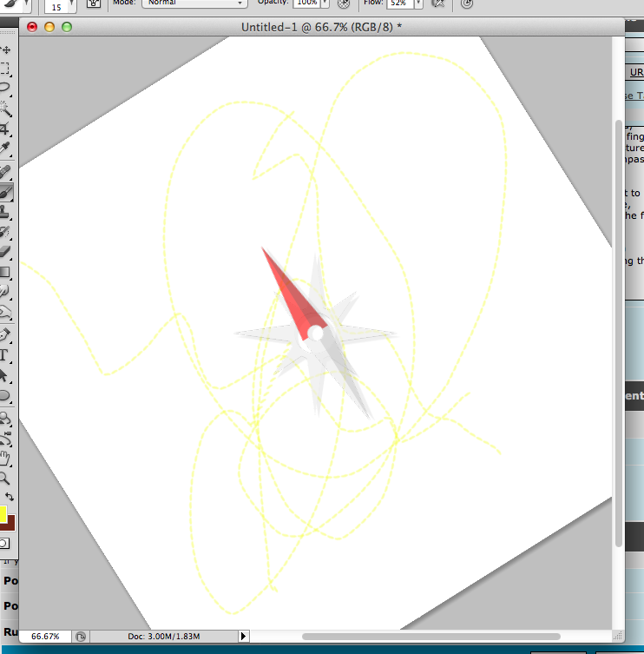Screen dimensions: 644x654
Task: Swap foreground and background colors
Action: point(10,497)
